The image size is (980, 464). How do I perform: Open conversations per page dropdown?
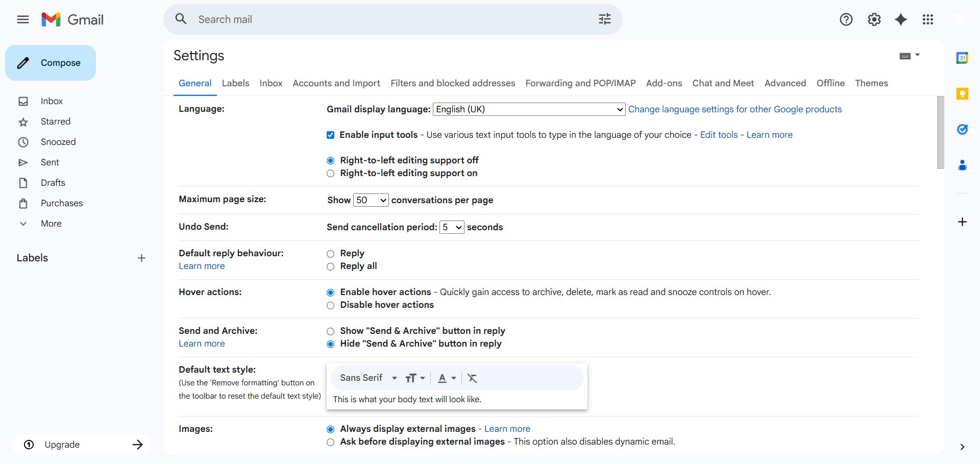pyautogui.click(x=371, y=200)
